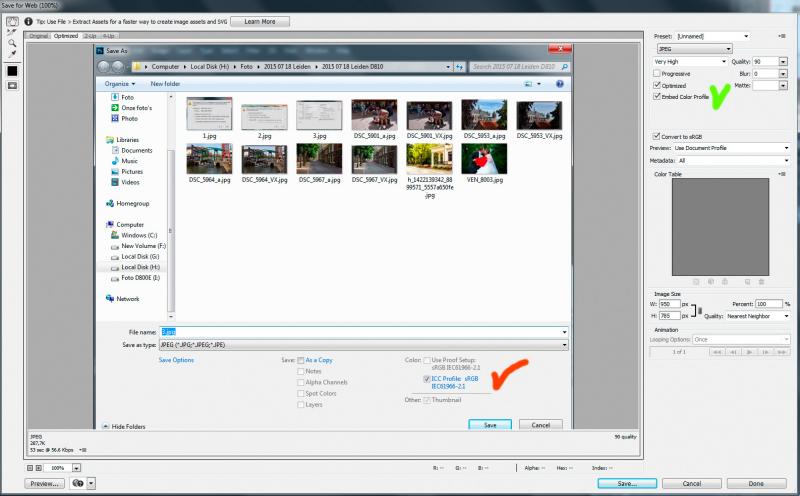Switch to the Original tab
800x496 pixels.
[38, 36]
